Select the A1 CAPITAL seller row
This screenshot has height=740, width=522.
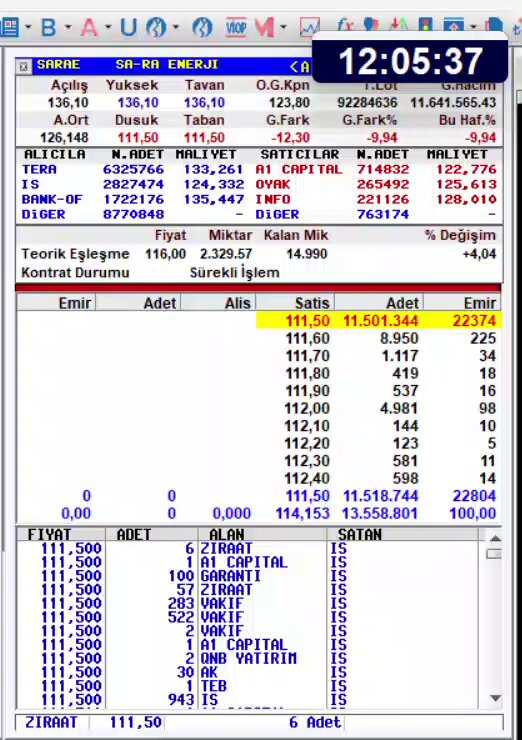(376, 169)
